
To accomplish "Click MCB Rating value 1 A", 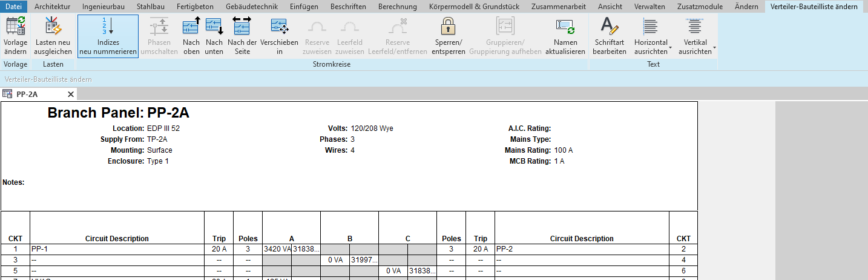I will [x=559, y=161].
